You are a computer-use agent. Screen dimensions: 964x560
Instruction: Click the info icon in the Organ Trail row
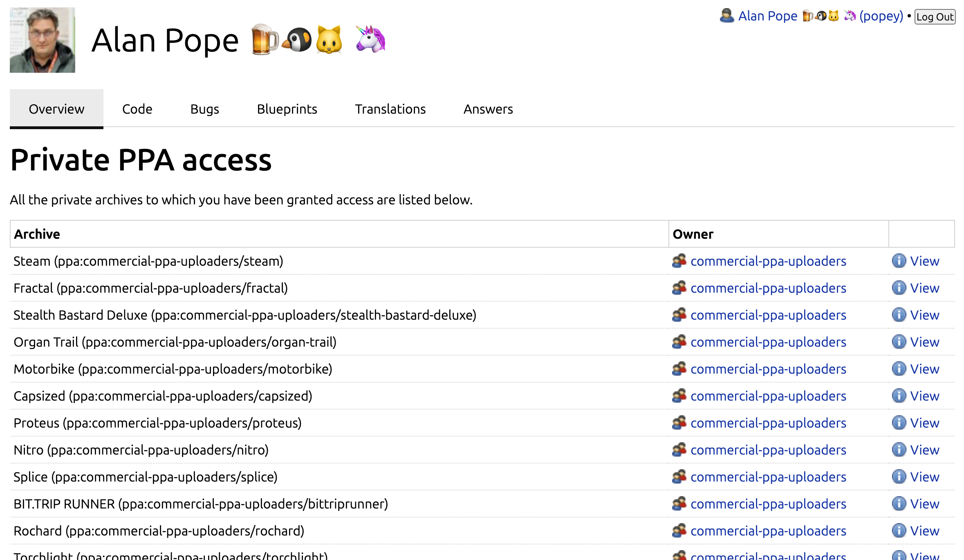899,342
